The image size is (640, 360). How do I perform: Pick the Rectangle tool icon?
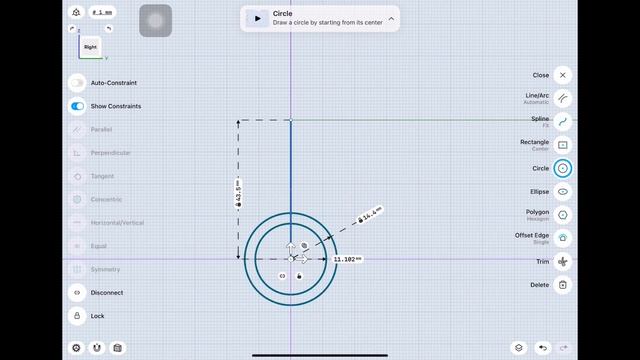[x=562, y=145]
